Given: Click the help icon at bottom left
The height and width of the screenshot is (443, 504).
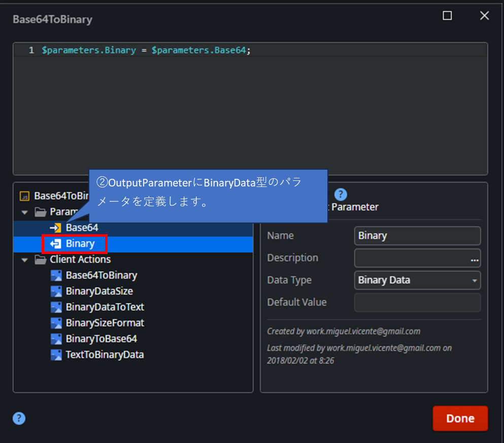Looking at the screenshot, I should [19, 418].
